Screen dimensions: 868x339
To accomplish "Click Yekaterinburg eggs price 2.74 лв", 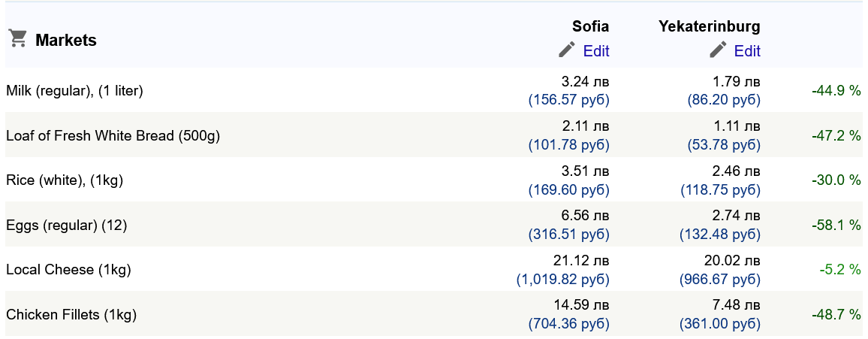I will click(737, 216).
